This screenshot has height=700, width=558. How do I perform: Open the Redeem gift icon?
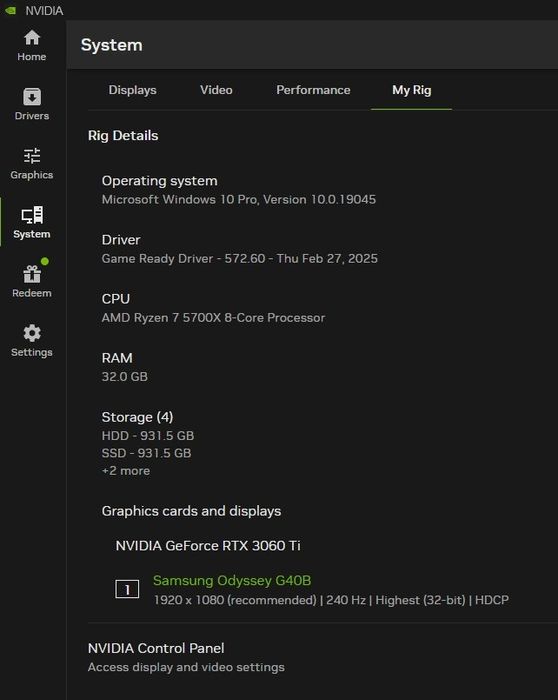[x=32, y=274]
